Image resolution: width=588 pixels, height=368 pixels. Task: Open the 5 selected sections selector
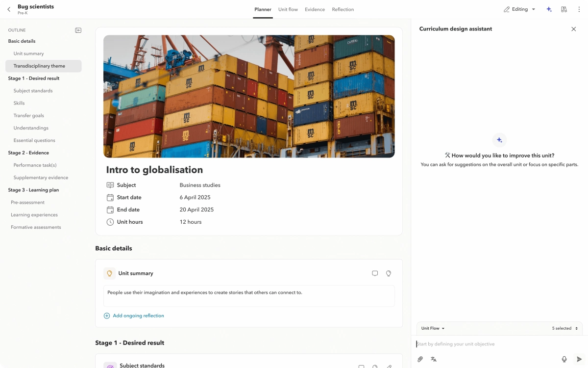(x=563, y=328)
